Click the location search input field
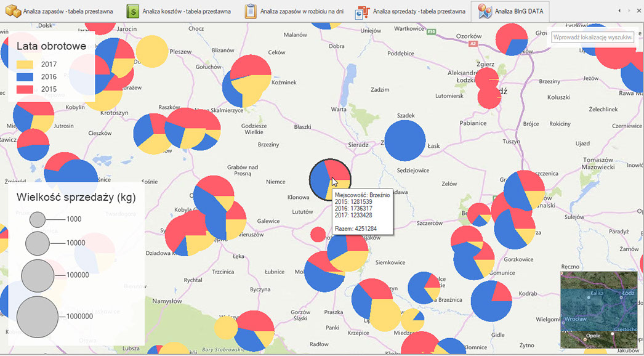This screenshot has width=644, height=356. tap(592, 38)
